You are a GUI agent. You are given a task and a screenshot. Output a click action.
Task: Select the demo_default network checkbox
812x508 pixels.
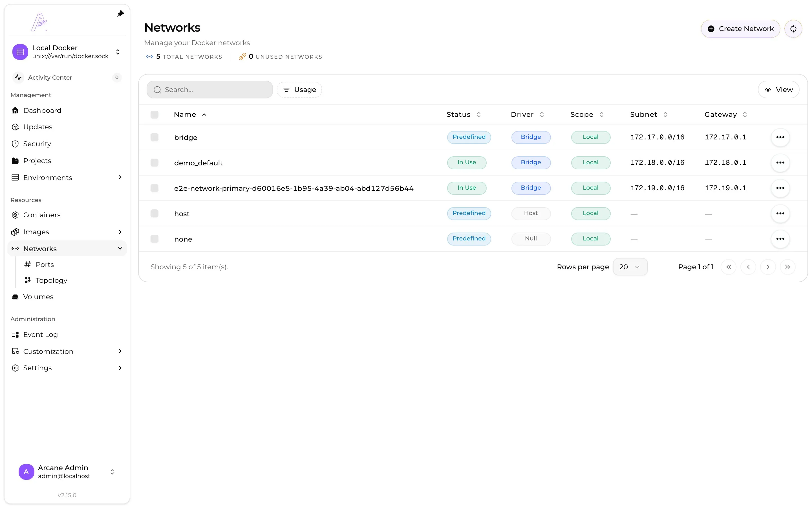click(154, 163)
